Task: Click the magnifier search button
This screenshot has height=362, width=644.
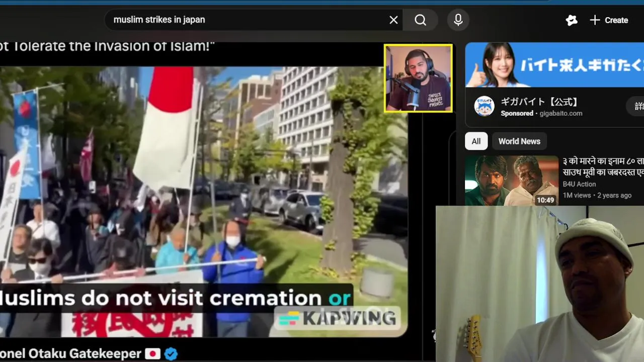Action: pos(421,20)
